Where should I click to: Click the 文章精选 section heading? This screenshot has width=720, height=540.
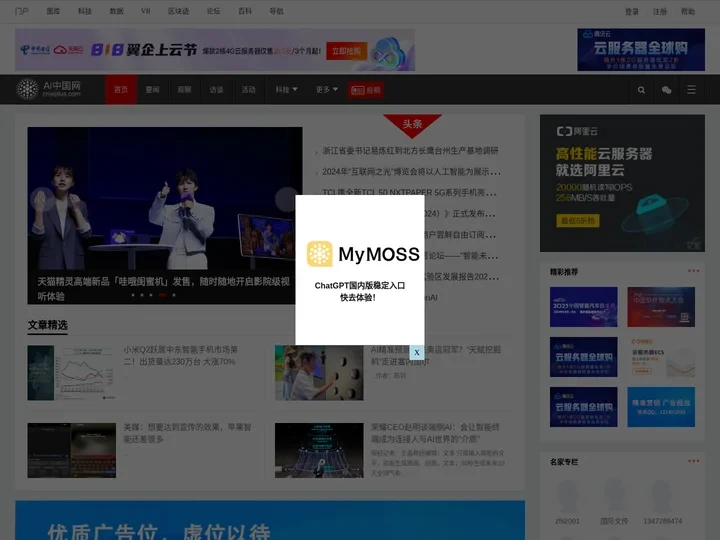[x=47, y=325]
